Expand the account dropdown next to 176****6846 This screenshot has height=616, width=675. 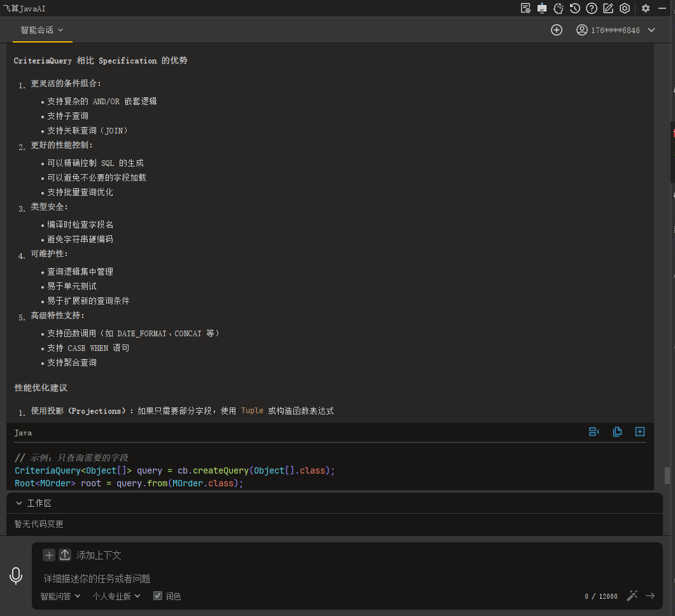(x=651, y=30)
